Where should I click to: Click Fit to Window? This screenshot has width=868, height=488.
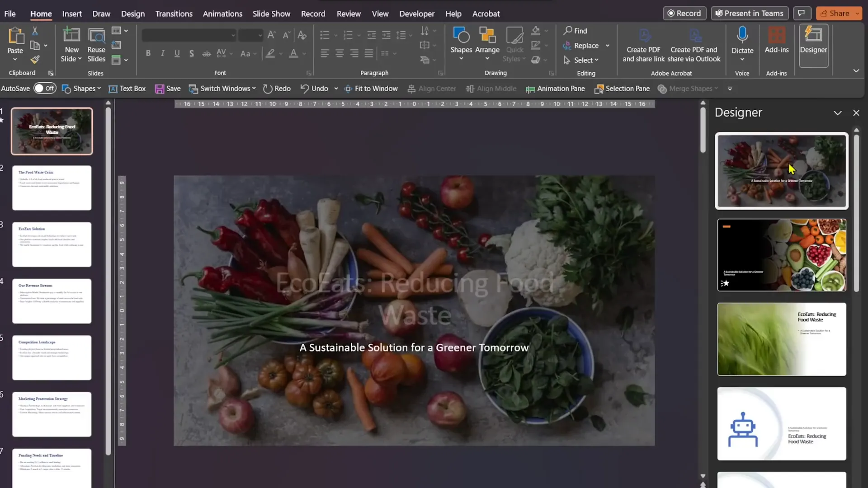tap(371, 89)
